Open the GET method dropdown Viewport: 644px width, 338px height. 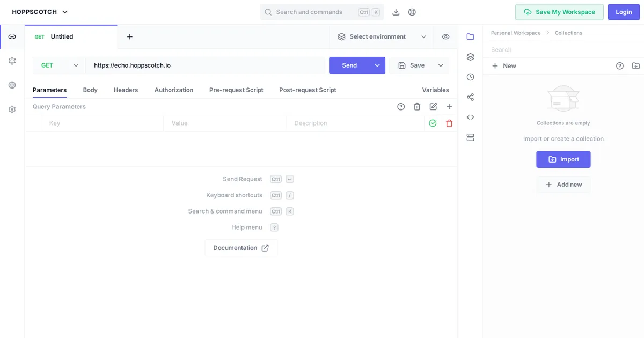[x=60, y=65]
